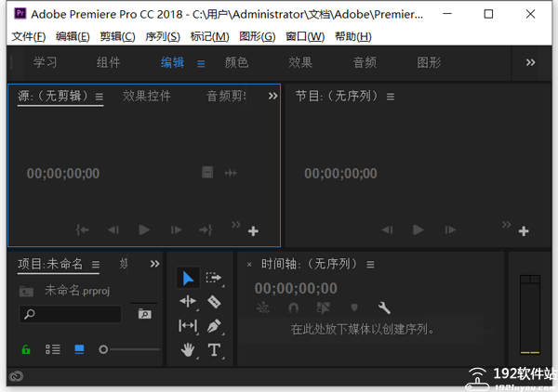Select the Pen tool
Viewport: 558px width, 392px height.
tap(214, 326)
